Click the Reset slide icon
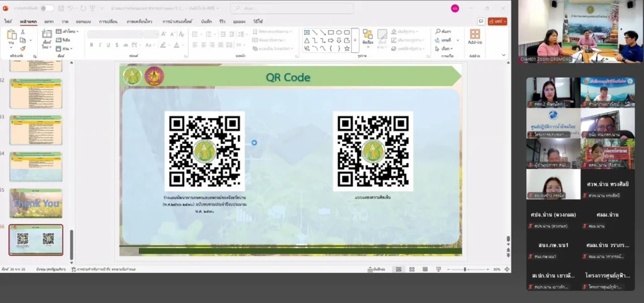644x303 pixels. click(58, 40)
